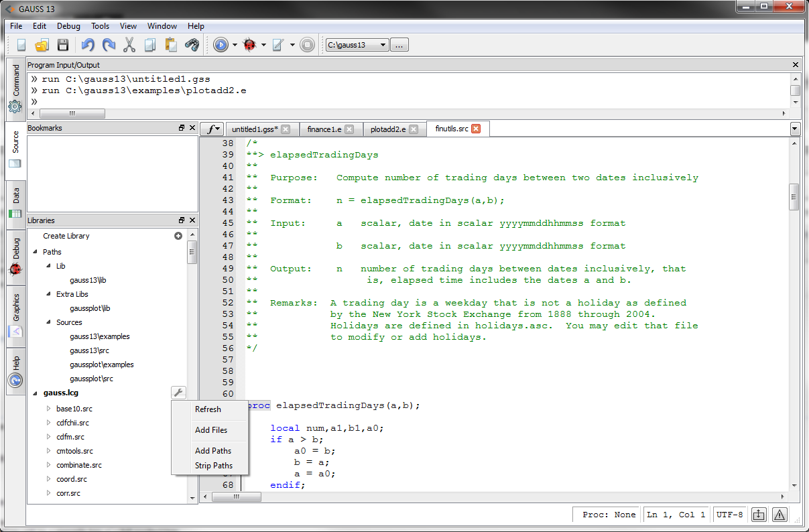Float the Bookmarks panel
The width and height of the screenshot is (809, 532).
(181, 127)
